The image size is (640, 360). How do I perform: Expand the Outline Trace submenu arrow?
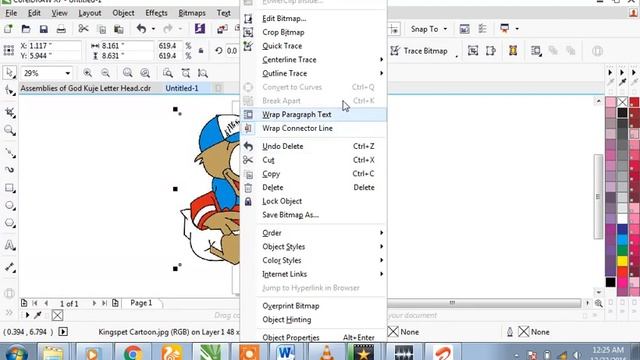click(x=381, y=73)
